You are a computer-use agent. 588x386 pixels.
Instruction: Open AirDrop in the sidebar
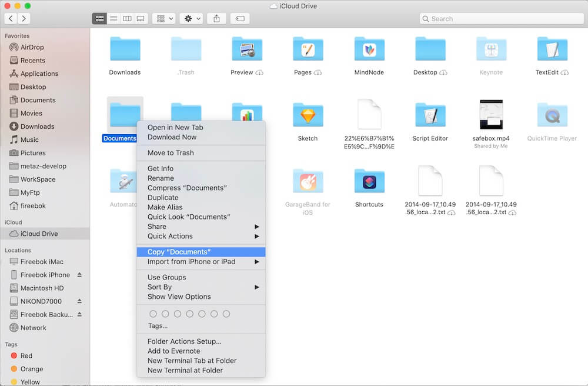click(32, 47)
